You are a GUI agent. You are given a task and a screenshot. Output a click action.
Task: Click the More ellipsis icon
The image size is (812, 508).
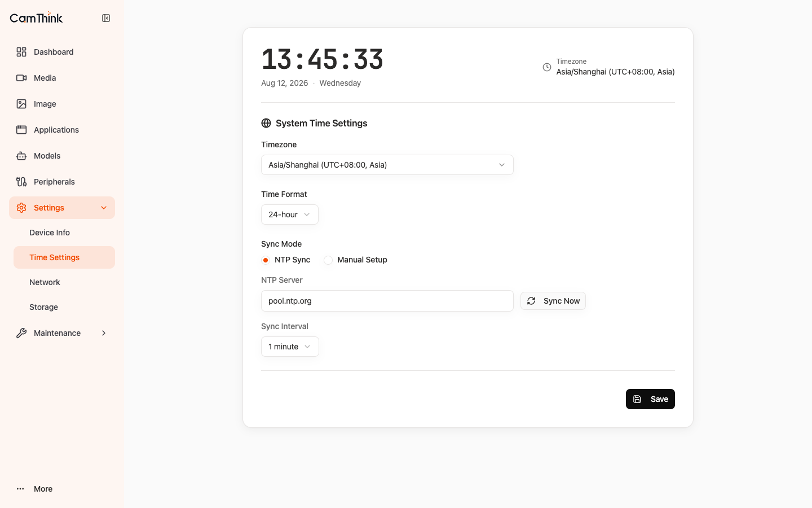(x=20, y=489)
